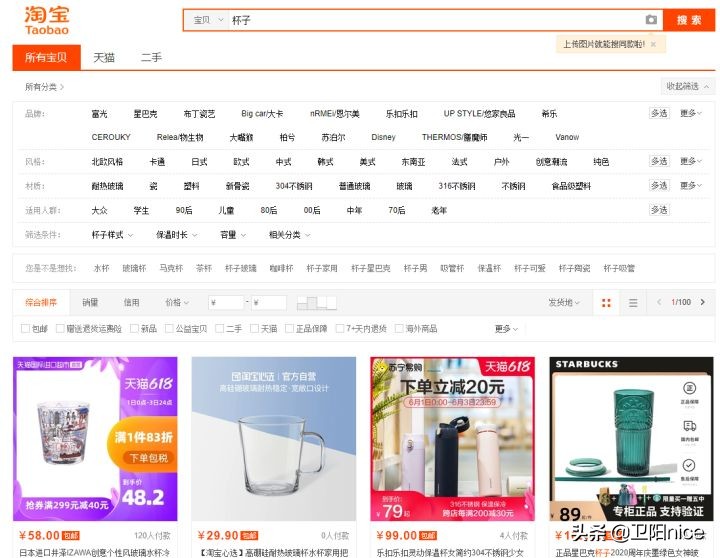The width and height of the screenshot is (720, 558).
Task: Click the minimum price input field
Action: (226, 303)
